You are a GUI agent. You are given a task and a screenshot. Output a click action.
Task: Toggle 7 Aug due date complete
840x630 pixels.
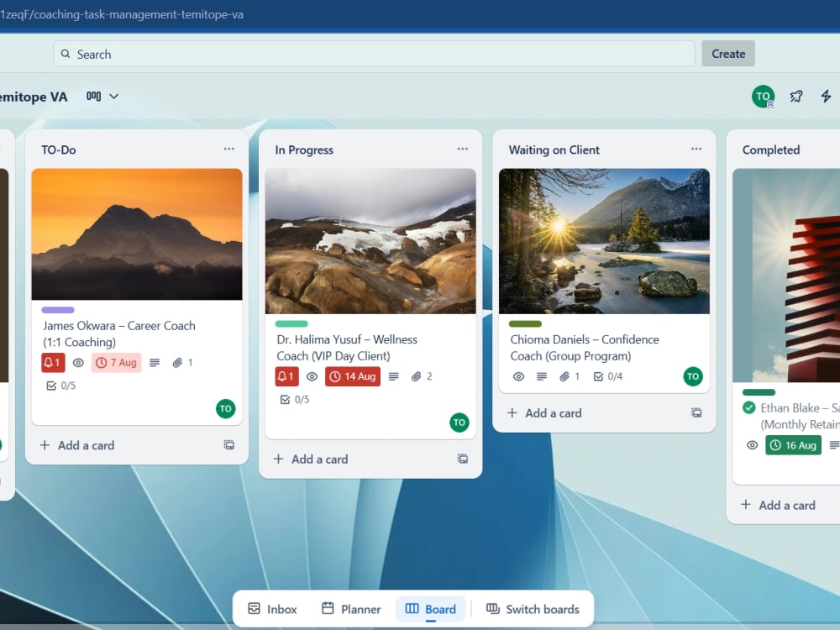[x=116, y=363]
